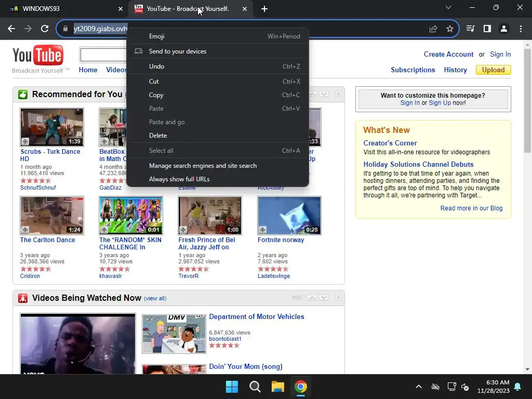Click the boontobiast1 uploader name
The image size is (532, 399).
[x=225, y=339]
